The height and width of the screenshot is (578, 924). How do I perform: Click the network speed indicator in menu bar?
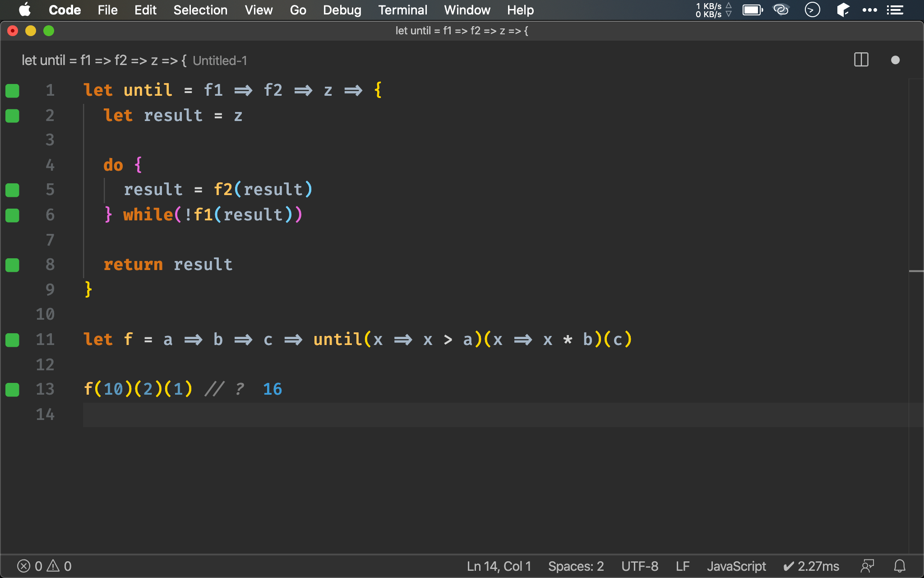point(713,10)
